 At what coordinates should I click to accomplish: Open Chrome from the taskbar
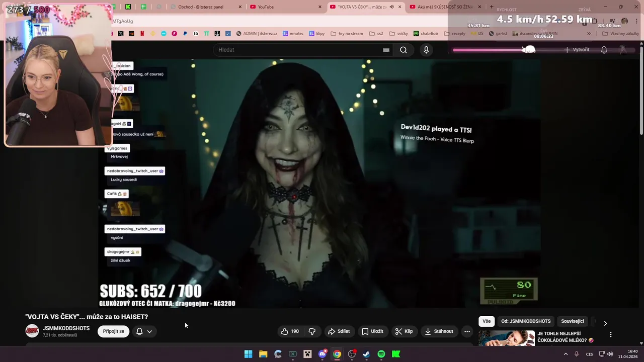337,354
